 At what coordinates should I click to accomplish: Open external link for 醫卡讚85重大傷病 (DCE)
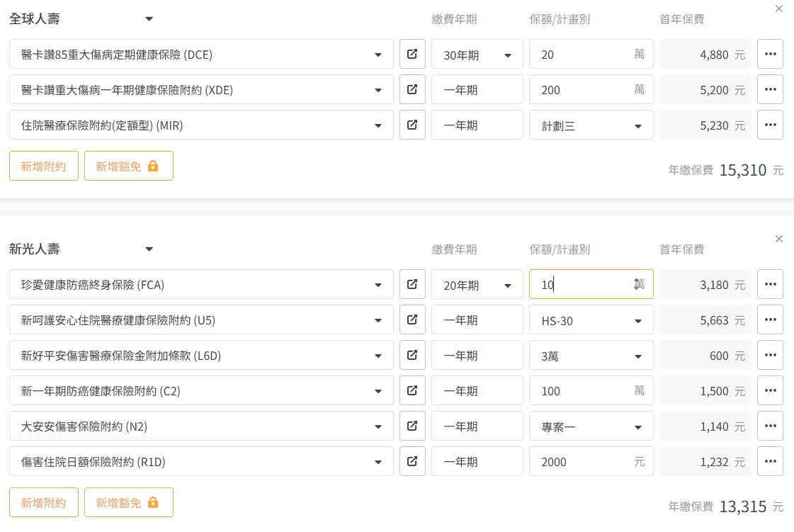point(412,54)
